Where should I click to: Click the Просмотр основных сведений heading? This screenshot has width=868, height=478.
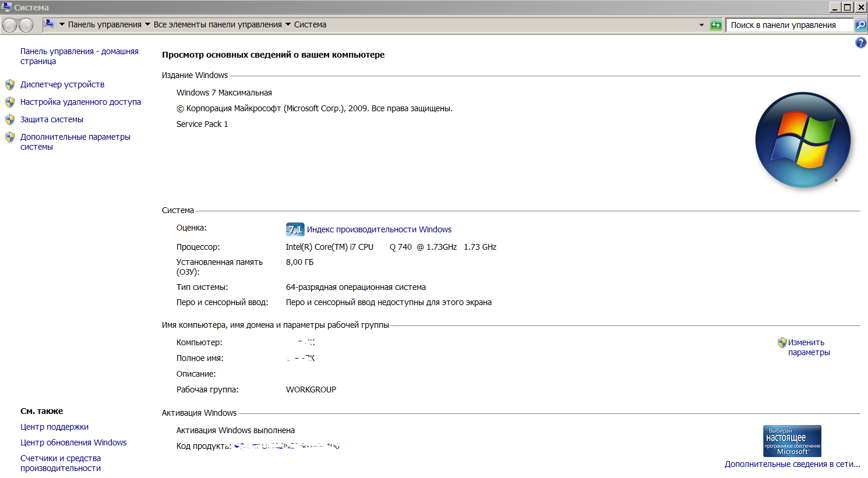click(x=273, y=55)
